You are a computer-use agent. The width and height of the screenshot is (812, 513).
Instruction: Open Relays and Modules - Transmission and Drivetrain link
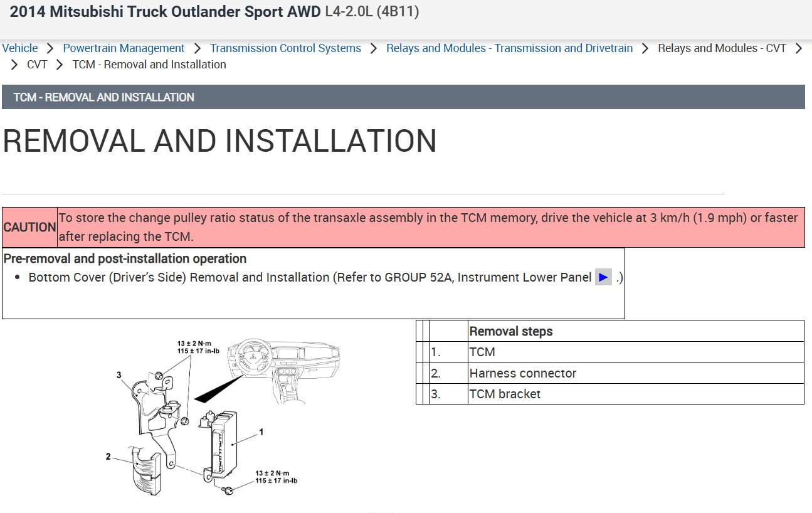click(509, 48)
